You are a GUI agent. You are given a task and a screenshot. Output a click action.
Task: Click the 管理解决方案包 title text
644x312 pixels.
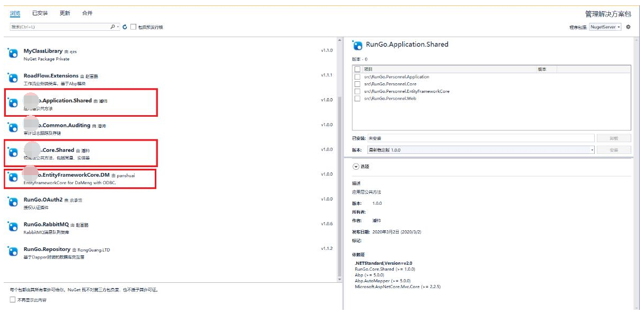[608, 14]
